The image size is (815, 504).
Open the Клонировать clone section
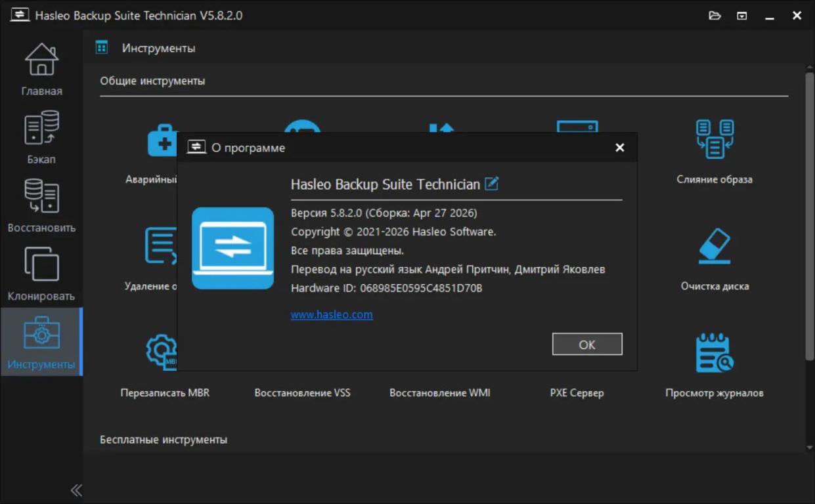tap(41, 274)
